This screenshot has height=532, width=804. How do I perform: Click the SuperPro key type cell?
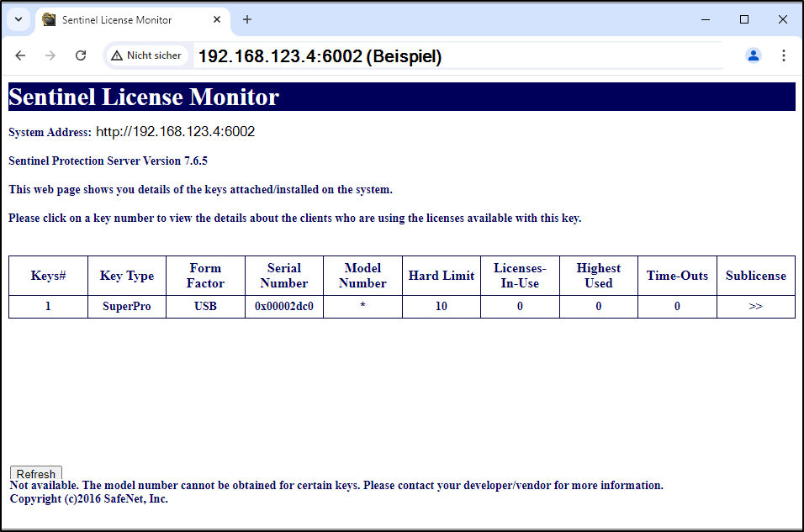point(127,307)
